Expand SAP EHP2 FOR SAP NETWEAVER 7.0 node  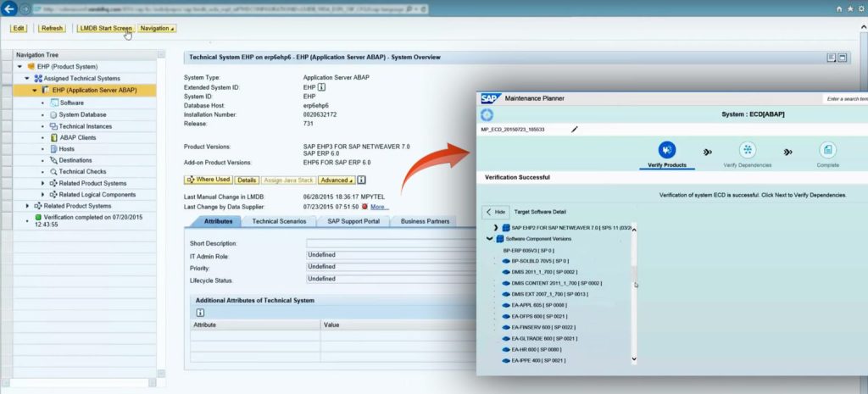pyautogui.click(x=496, y=227)
